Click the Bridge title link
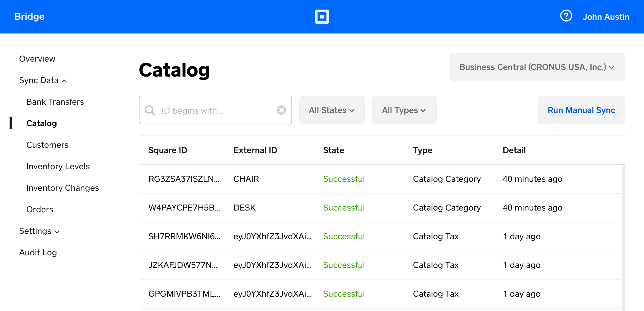This screenshot has width=644, height=311. click(x=29, y=16)
